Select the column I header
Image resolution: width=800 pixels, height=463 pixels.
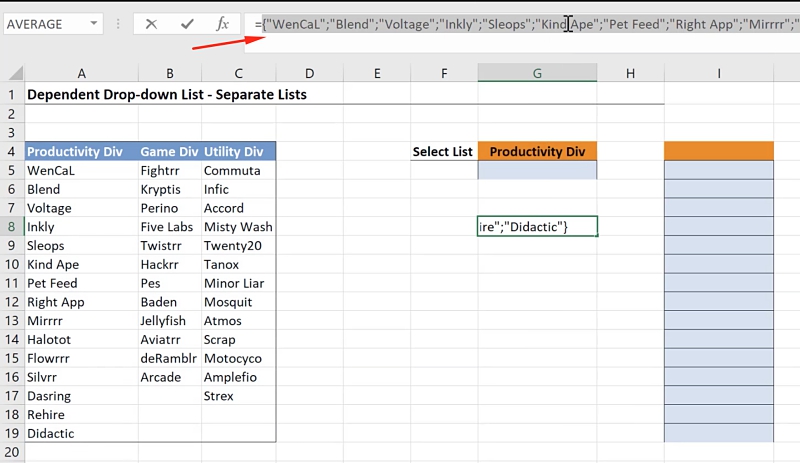(718, 73)
